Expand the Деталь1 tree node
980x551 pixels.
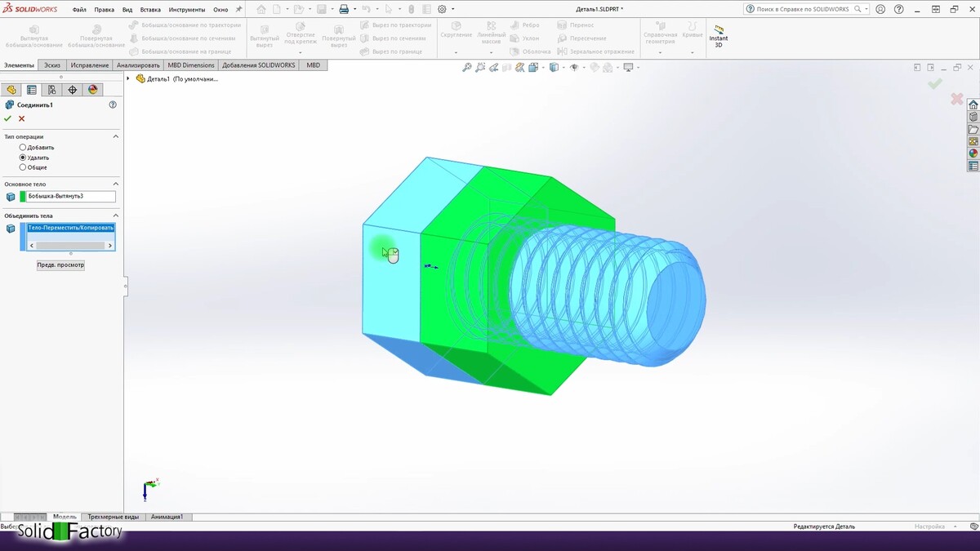click(128, 79)
